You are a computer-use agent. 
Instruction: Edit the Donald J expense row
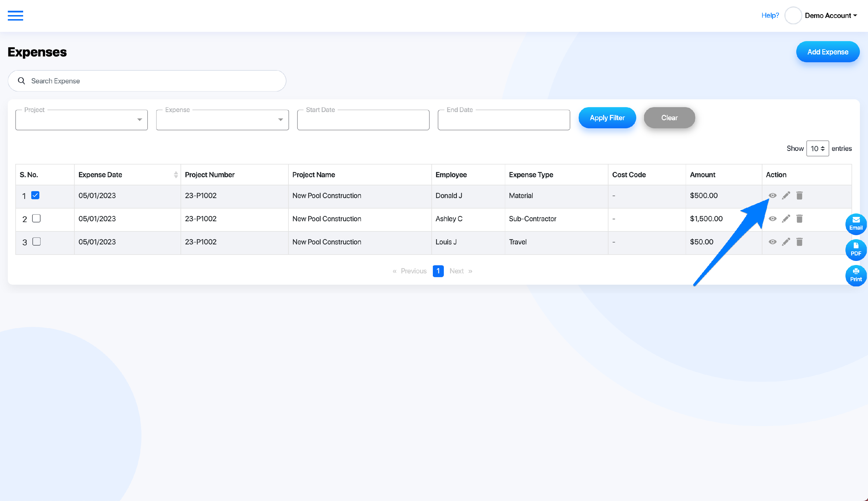click(x=786, y=195)
